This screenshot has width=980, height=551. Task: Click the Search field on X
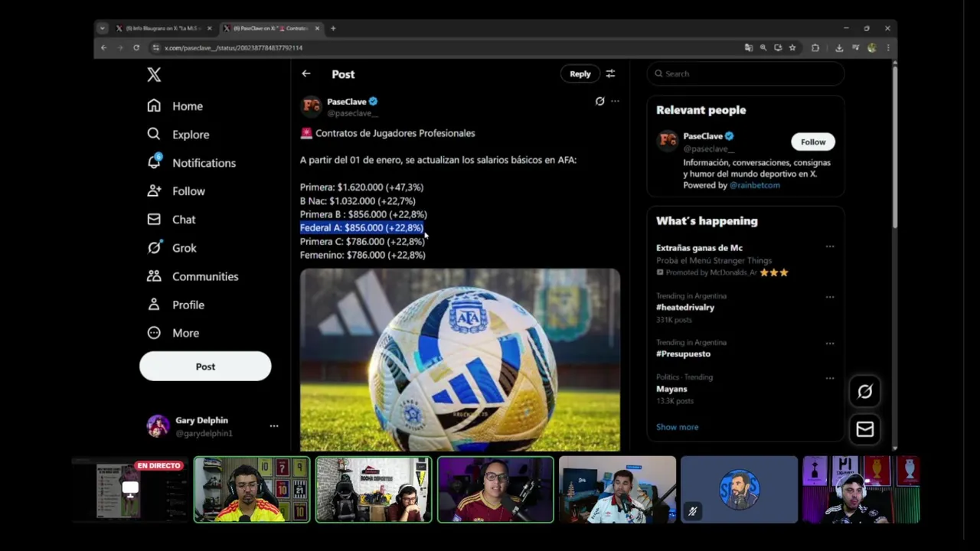pos(746,73)
